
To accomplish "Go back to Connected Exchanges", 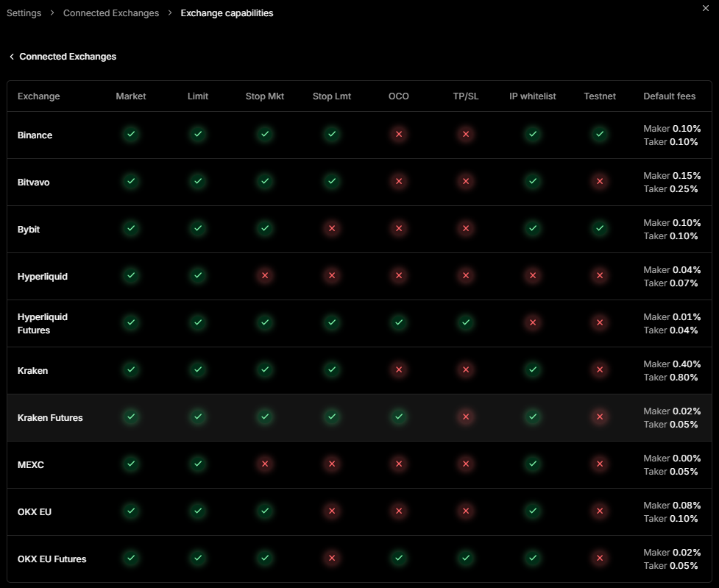I will (x=63, y=57).
